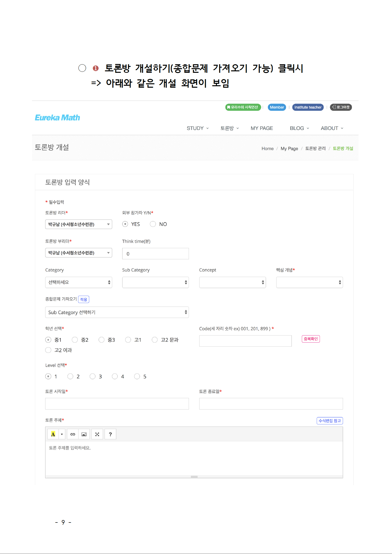Select grade 고1 radio button
The width and height of the screenshot is (392, 554).
[x=128, y=340]
